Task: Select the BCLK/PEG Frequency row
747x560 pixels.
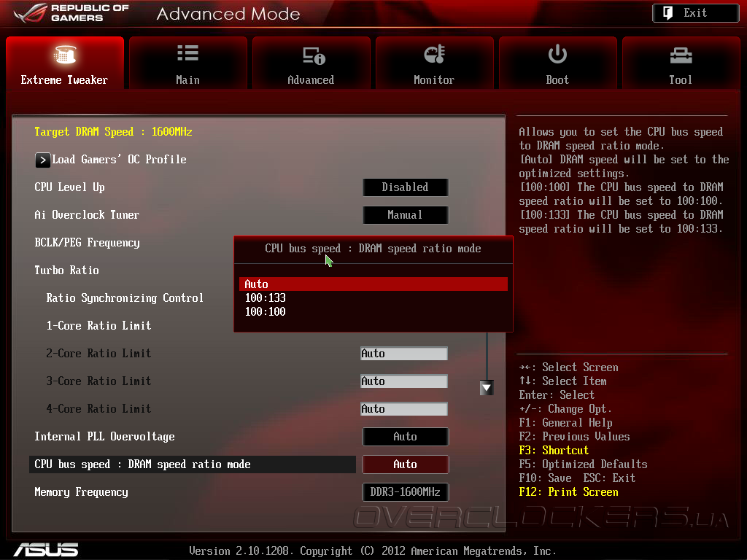Action: tap(88, 243)
